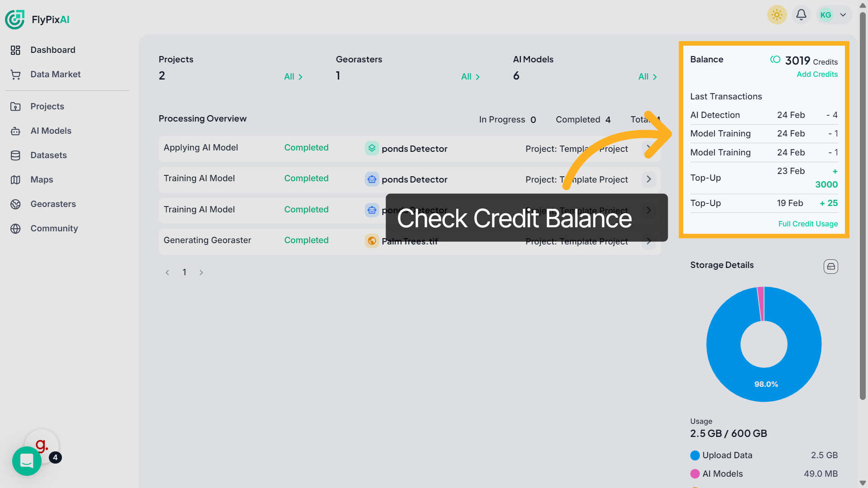Click 2.5 GB / 600 GB usage text
The image size is (868, 488).
click(728, 433)
